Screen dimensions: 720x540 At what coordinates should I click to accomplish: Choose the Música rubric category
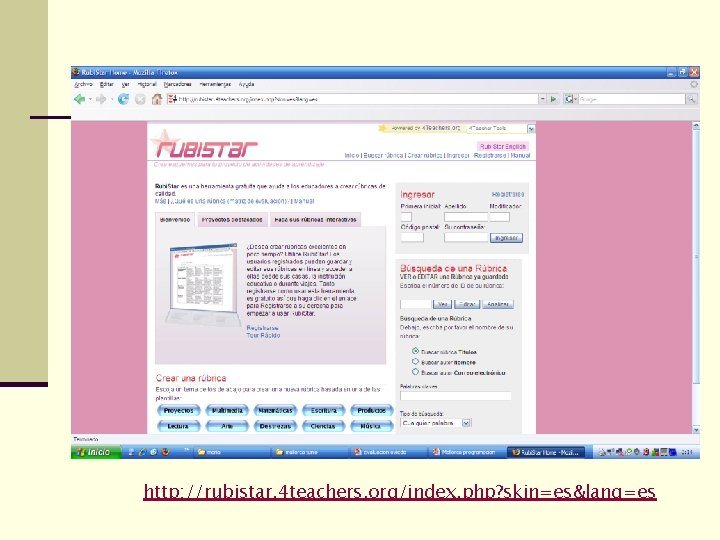tap(371, 426)
